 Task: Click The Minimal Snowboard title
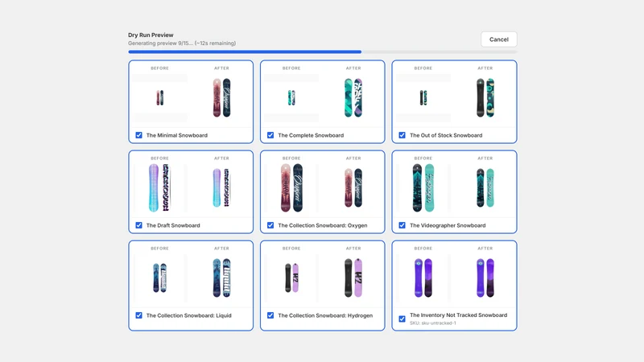[176, 135]
